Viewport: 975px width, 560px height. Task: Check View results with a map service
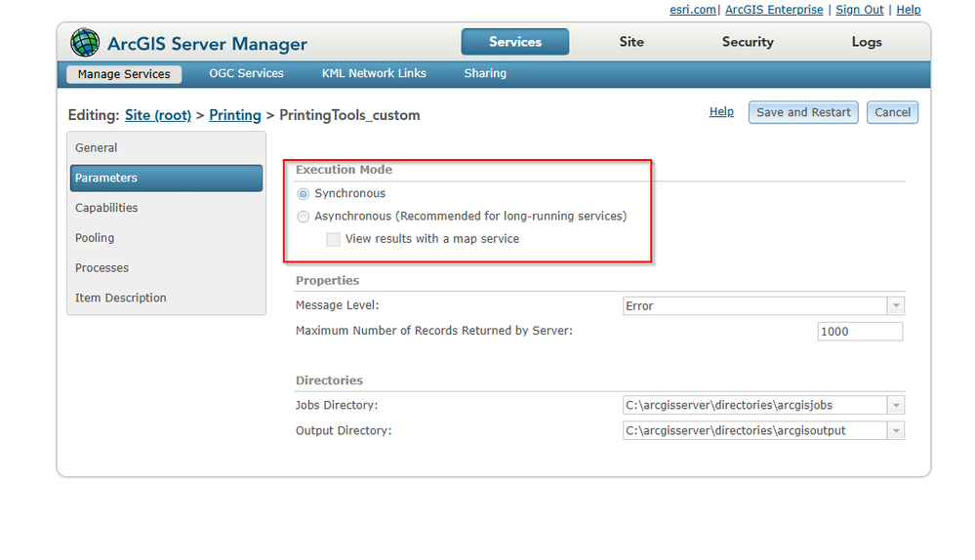pyautogui.click(x=333, y=239)
